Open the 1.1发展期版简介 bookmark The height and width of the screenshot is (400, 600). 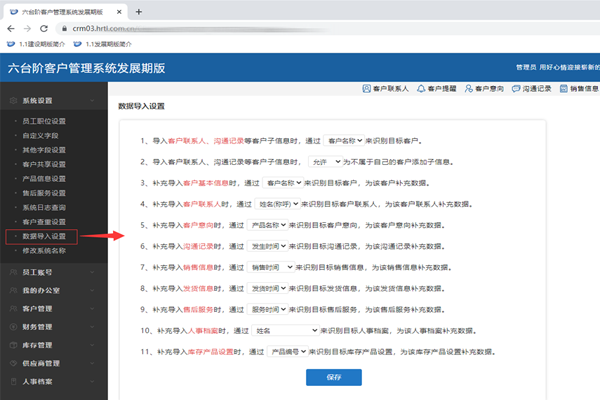click(103, 44)
